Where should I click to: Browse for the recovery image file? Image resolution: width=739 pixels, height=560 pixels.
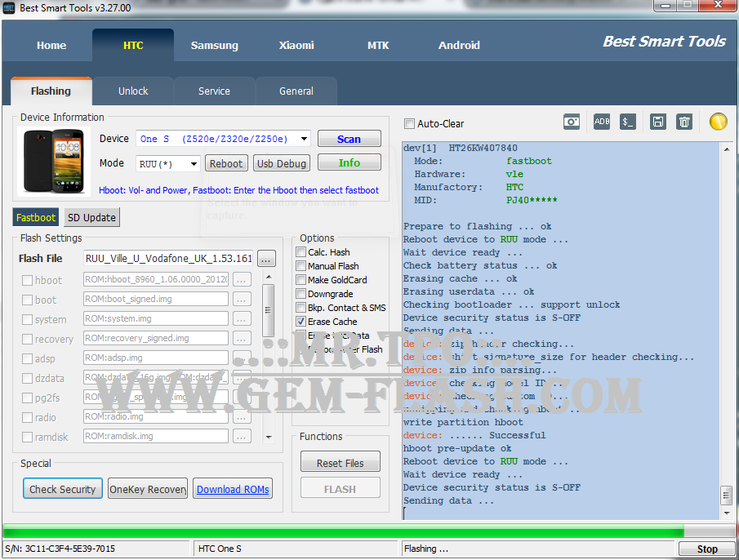241,339
